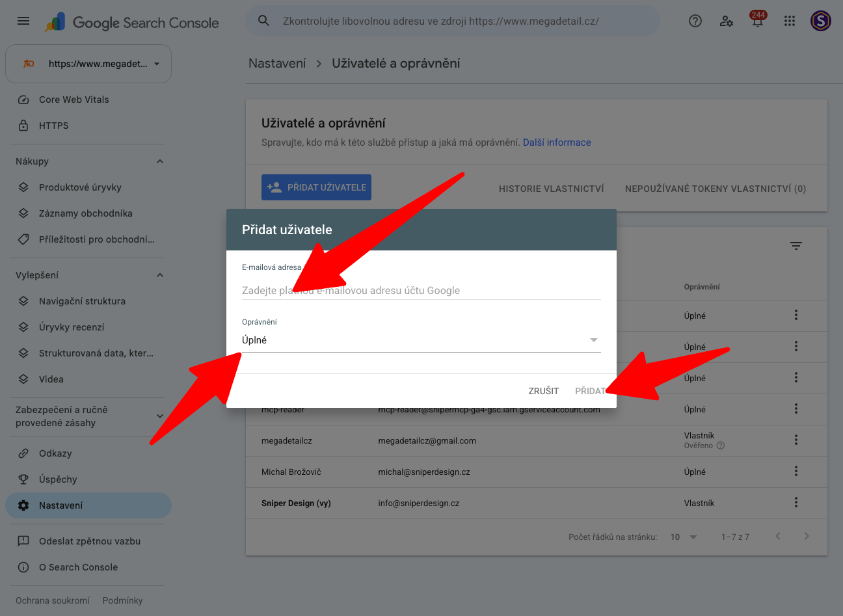Collapse the Vylepšení section
The width and height of the screenshot is (843, 616).
(x=160, y=275)
